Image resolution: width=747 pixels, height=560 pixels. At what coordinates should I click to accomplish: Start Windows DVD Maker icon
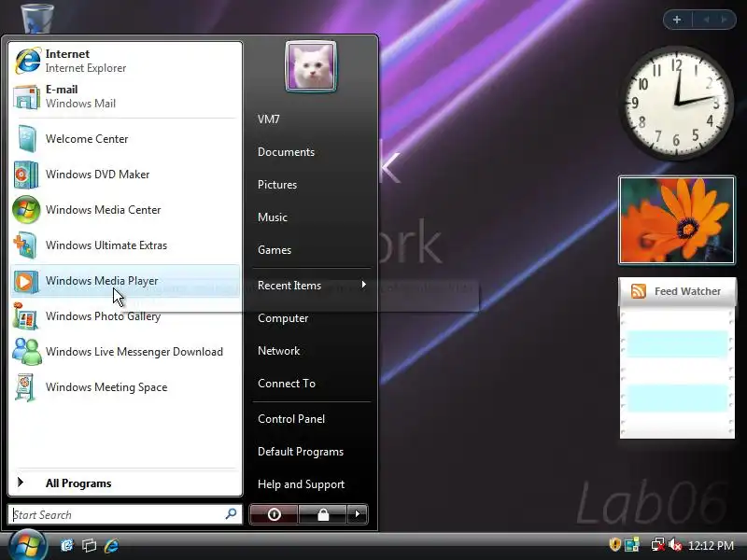coord(26,175)
